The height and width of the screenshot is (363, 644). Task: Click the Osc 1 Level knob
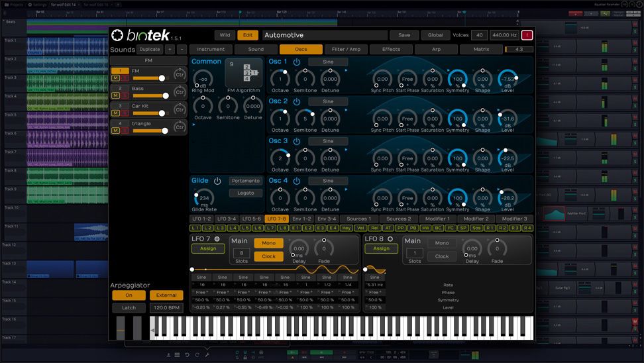tap(508, 79)
